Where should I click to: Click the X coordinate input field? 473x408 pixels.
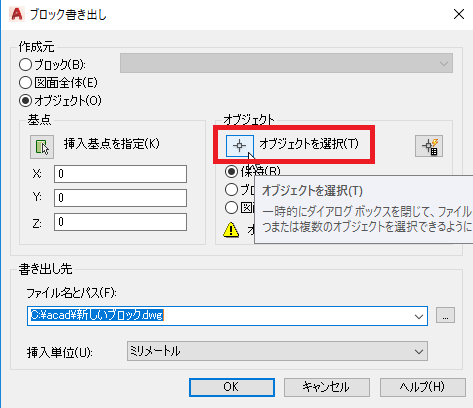tap(120, 174)
